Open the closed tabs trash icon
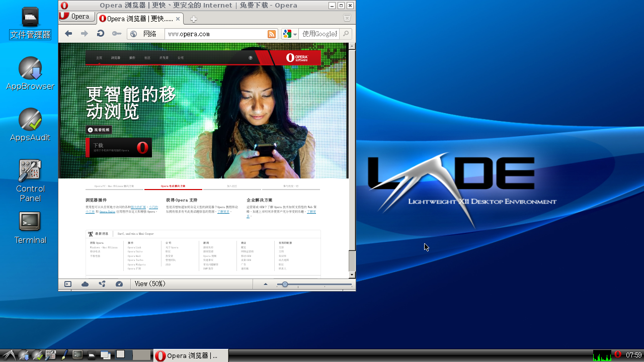The height and width of the screenshot is (362, 644). point(347,18)
